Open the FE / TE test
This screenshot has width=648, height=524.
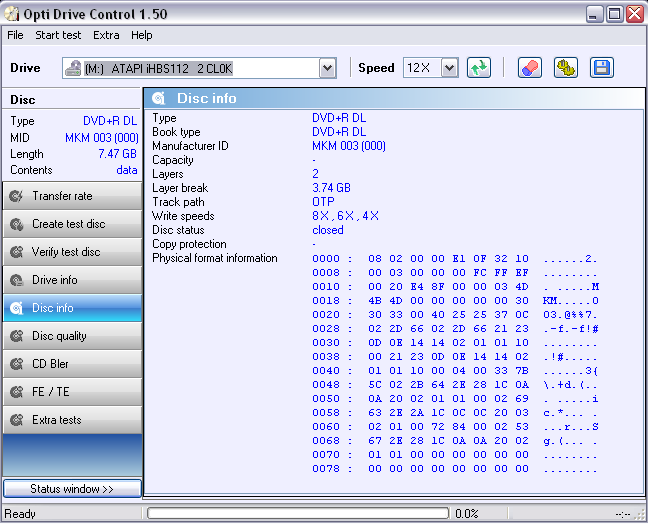pyautogui.click(x=73, y=392)
